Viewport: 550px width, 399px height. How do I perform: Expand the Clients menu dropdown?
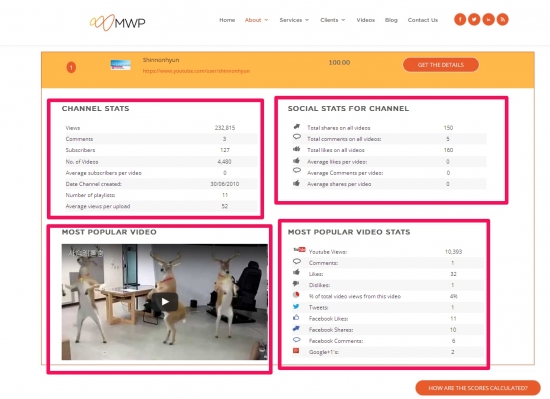[x=333, y=20]
